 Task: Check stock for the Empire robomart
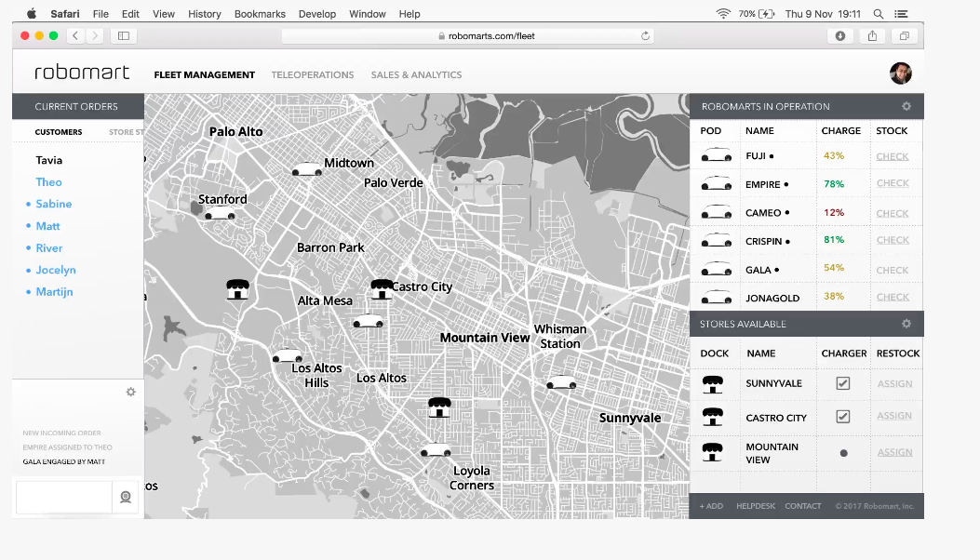[892, 183]
